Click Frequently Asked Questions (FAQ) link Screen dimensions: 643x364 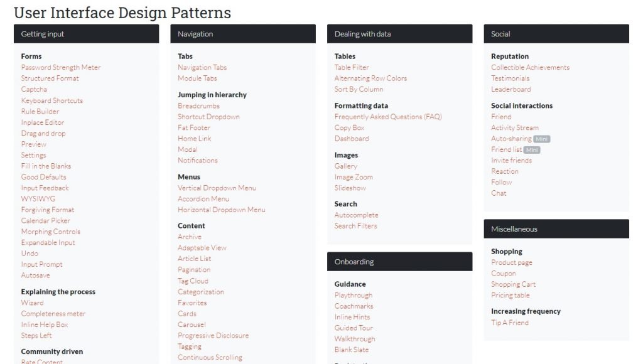click(388, 117)
